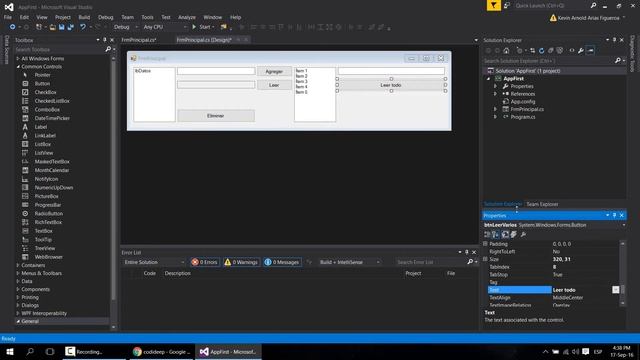Pick the LinkLabel control

(x=45, y=136)
